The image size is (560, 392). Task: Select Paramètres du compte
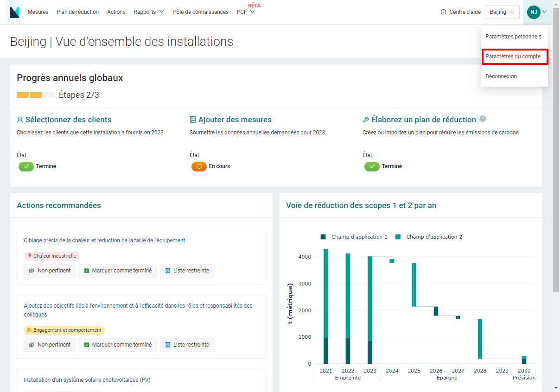coord(515,57)
